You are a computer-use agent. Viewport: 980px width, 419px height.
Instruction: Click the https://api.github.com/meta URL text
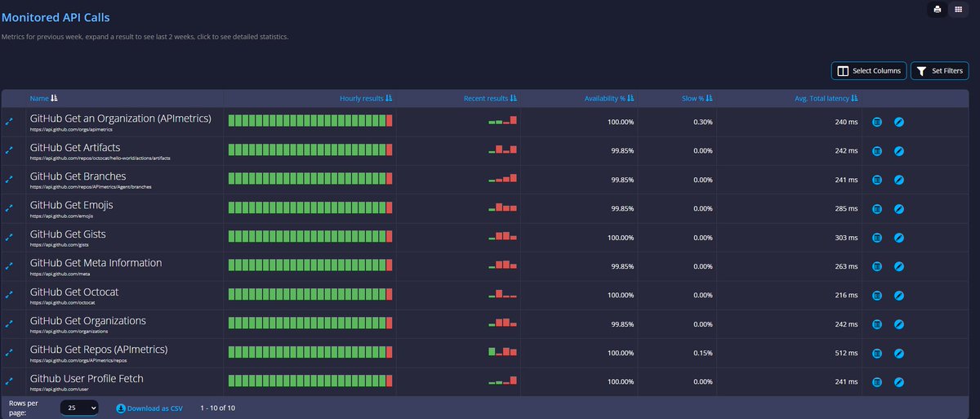60,274
